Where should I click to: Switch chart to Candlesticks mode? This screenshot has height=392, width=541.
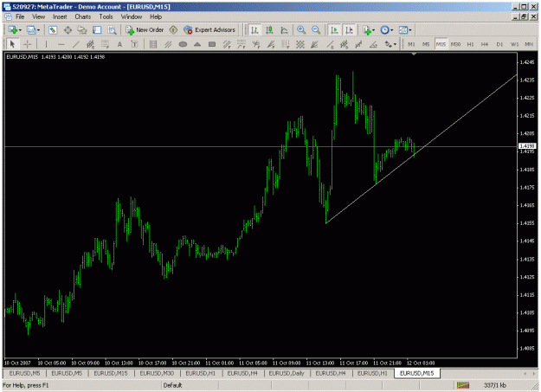point(269,30)
